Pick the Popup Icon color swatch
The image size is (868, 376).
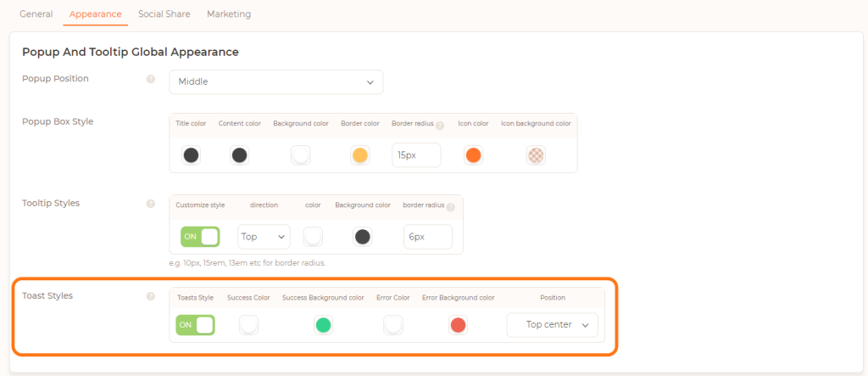[x=473, y=155]
